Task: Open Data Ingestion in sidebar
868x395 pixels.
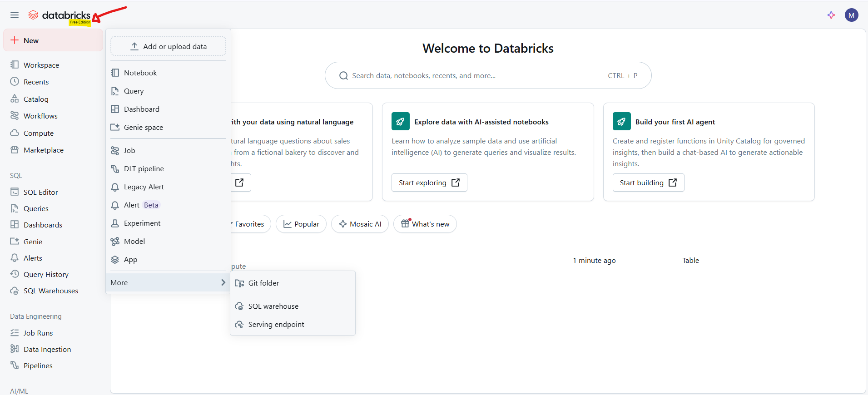Action: [x=47, y=349]
